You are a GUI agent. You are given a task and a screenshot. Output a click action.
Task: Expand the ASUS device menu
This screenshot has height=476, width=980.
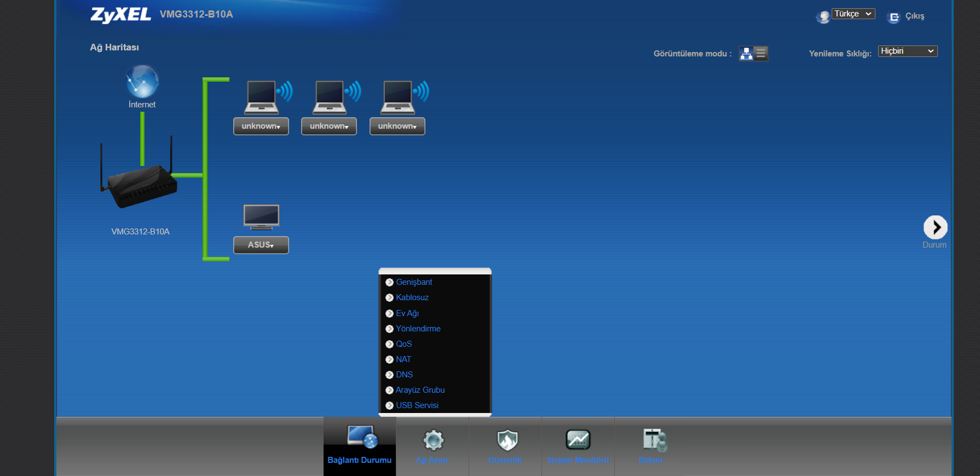pos(261,245)
